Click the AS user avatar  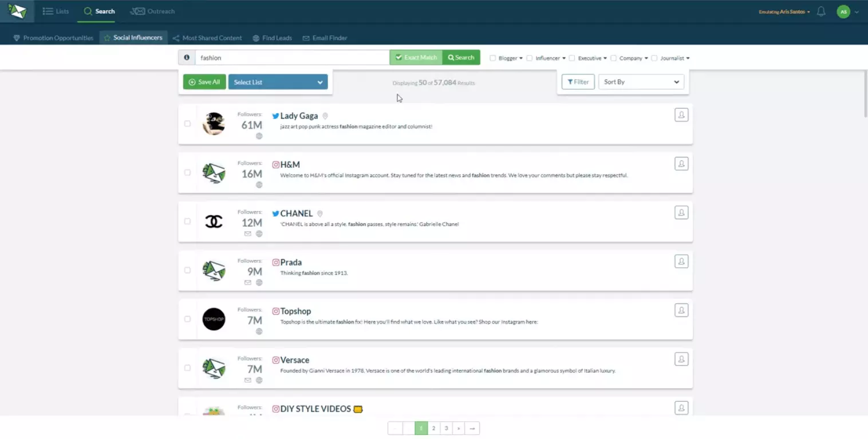843,11
